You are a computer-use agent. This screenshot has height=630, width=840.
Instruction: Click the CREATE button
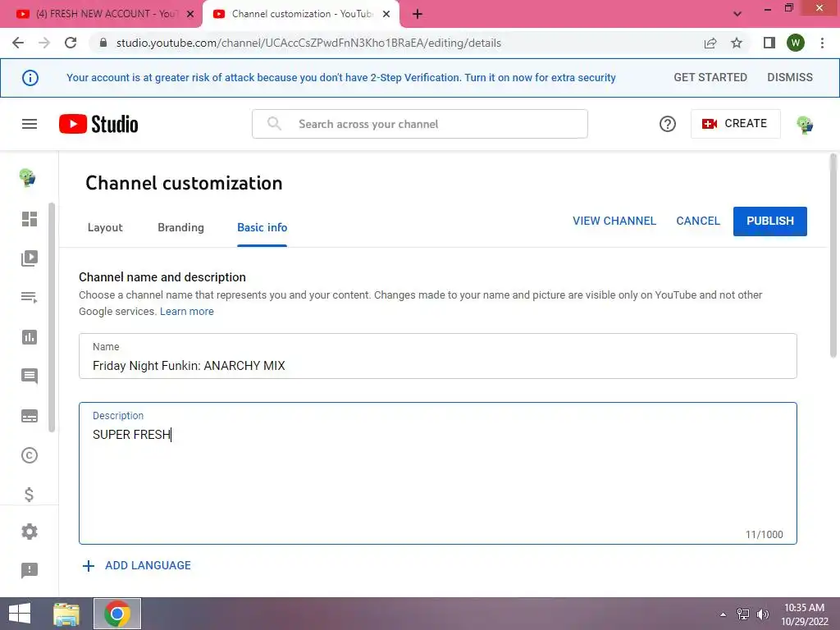coord(735,124)
